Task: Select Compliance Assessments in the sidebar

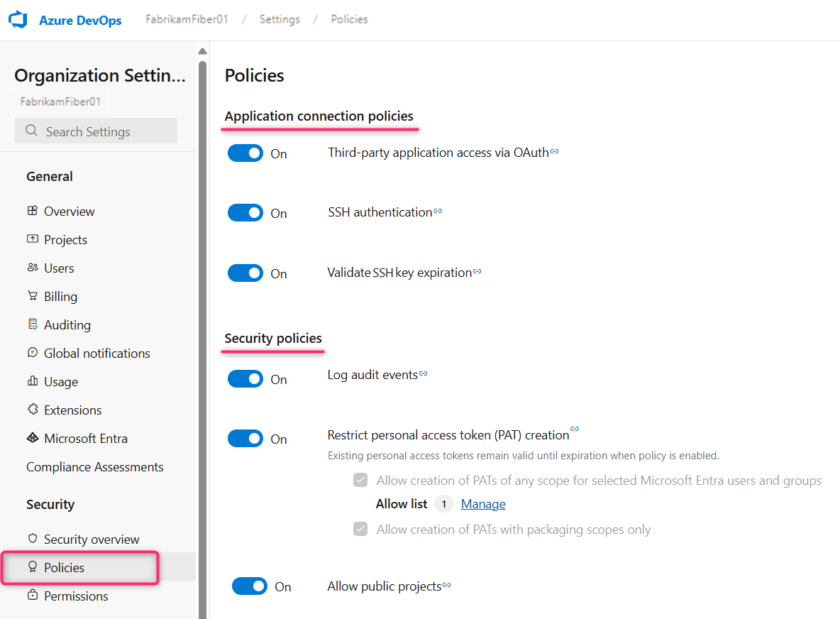Action: pos(94,466)
